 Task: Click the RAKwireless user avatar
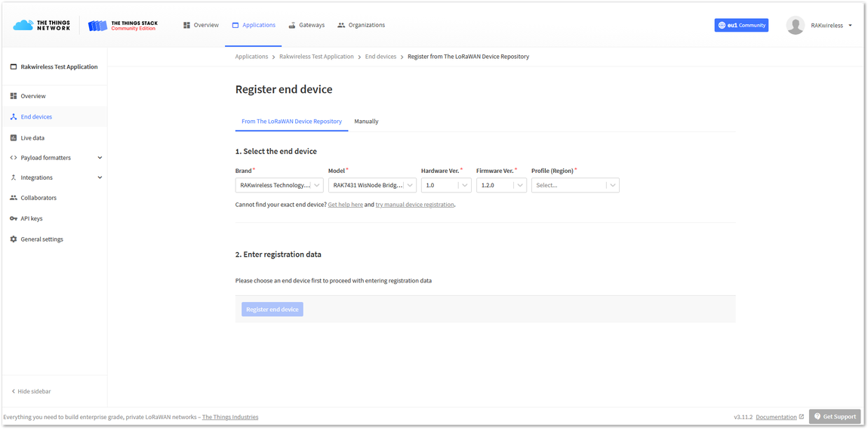(796, 26)
